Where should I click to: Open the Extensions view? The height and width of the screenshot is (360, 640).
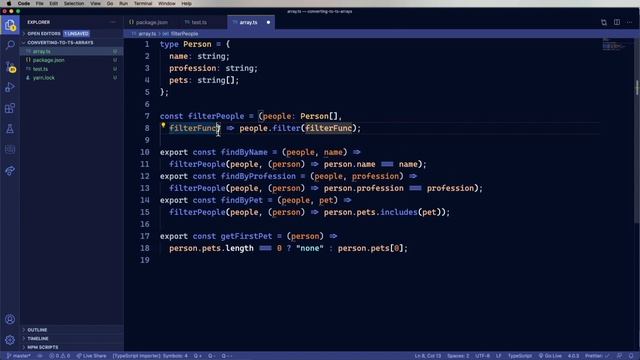click(x=10, y=108)
